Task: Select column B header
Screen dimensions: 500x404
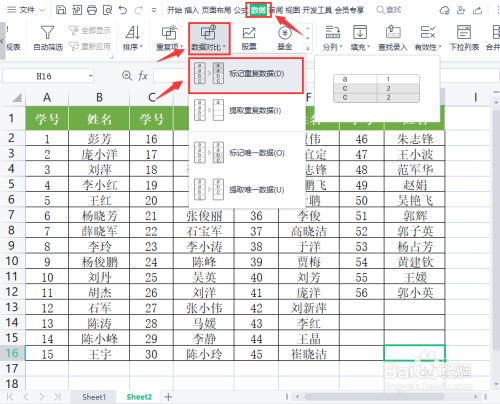Action: coord(99,97)
